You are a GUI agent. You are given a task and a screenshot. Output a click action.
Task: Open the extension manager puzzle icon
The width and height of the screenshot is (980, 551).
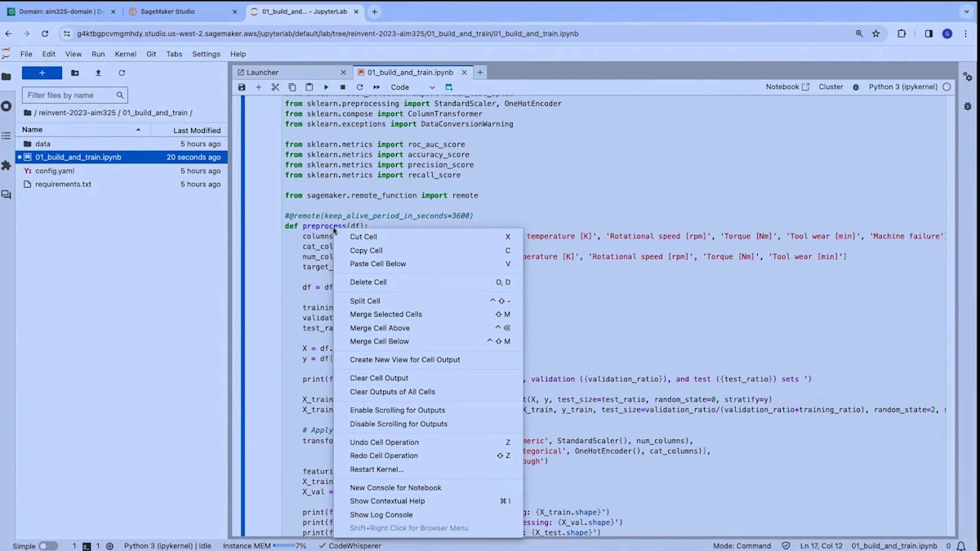(7, 165)
